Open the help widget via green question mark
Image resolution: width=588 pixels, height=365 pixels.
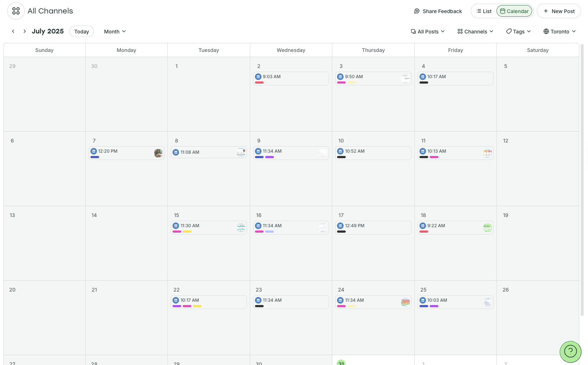click(x=570, y=352)
